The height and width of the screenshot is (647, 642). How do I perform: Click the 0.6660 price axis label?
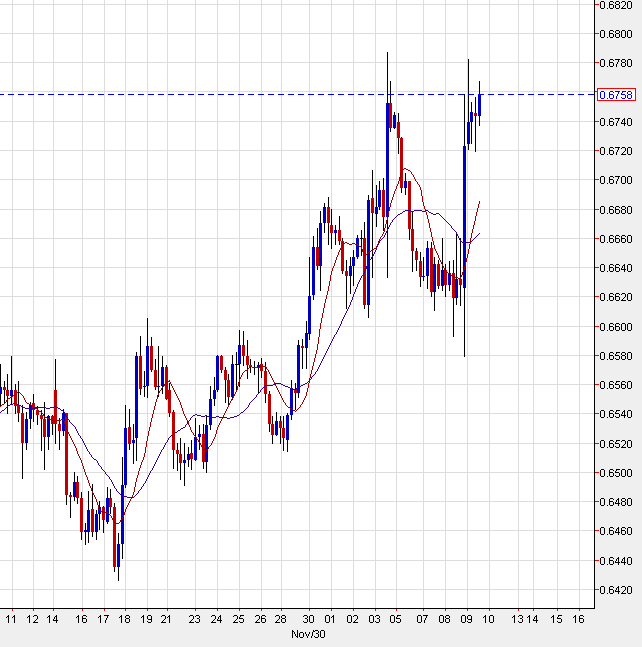[616, 239]
